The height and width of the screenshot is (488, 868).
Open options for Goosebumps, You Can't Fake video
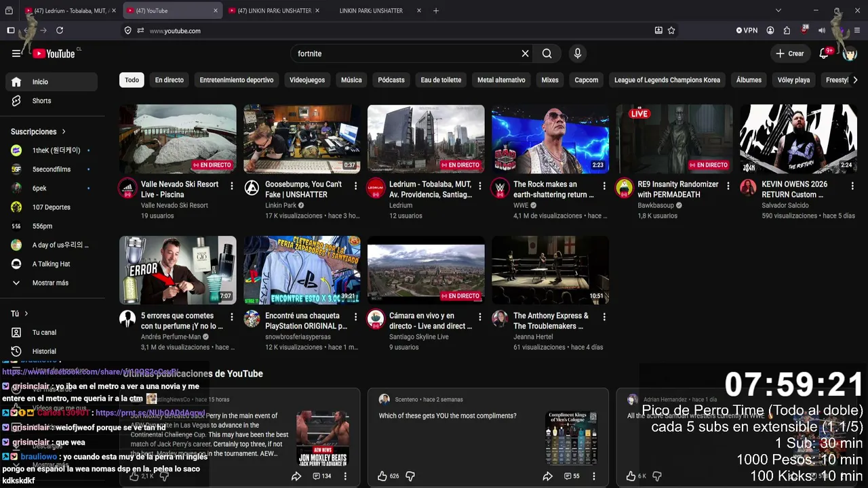click(356, 186)
